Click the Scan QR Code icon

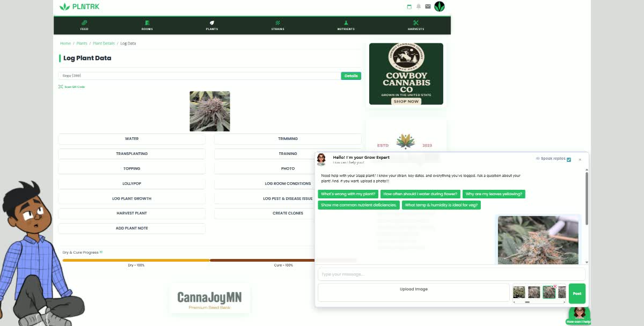[x=61, y=86]
